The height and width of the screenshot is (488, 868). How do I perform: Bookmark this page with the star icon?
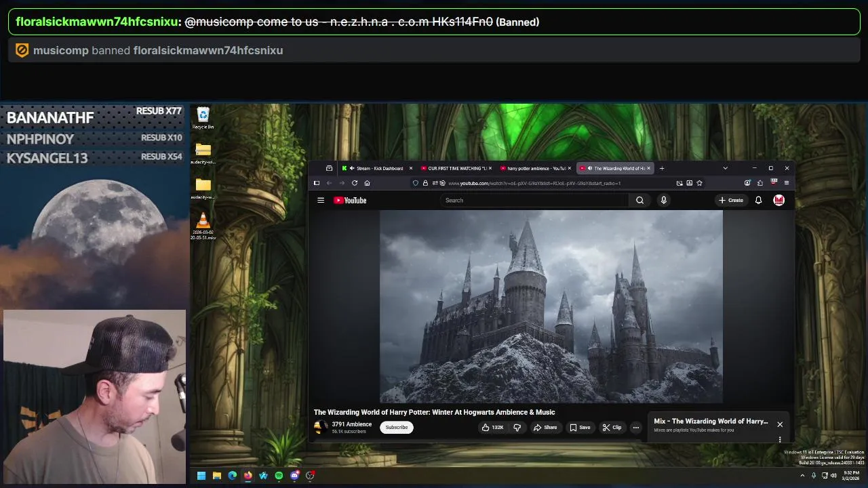tap(699, 183)
